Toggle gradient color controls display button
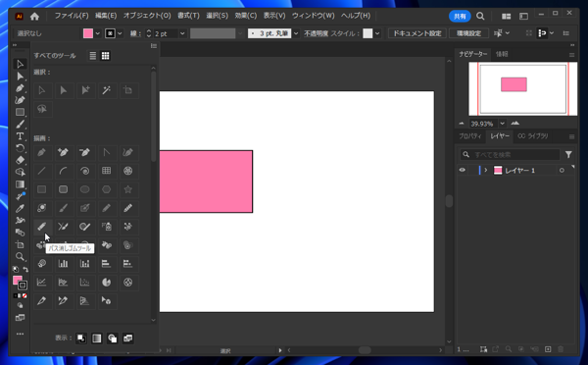The width and height of the screenshot is (588, 365). [97, 339]
